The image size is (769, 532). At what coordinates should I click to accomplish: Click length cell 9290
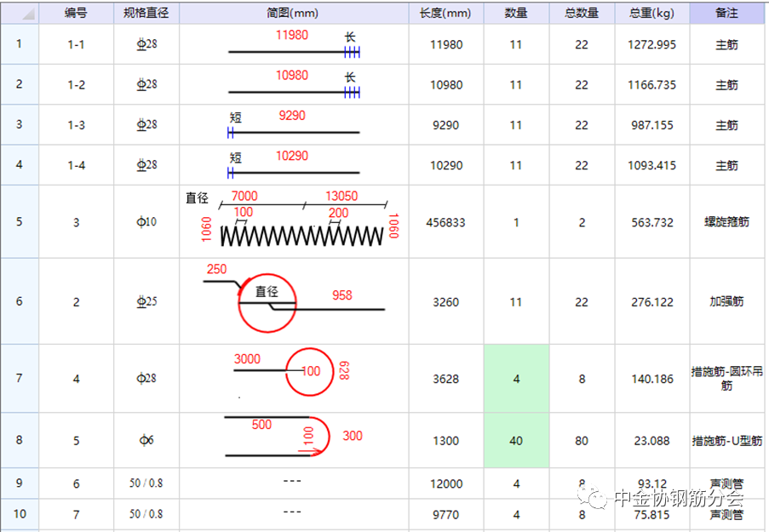(445, 125)
